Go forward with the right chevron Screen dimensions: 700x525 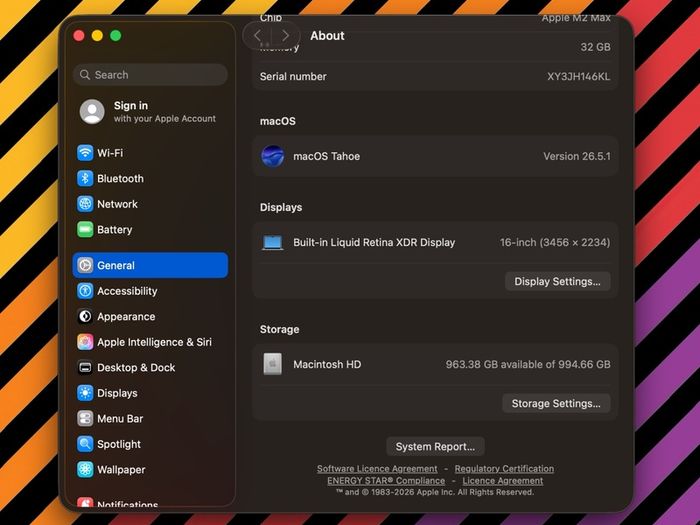[x=285, y=35]
